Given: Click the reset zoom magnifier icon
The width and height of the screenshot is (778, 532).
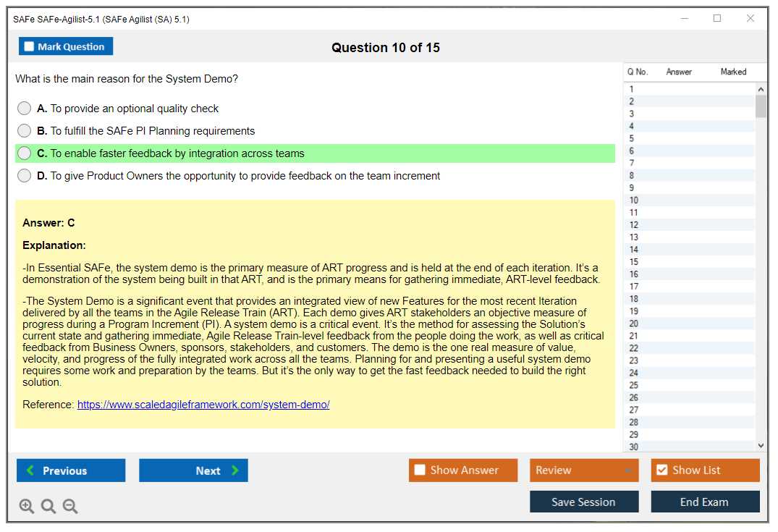Looking at the screenshot, I should tap(48, 506).
